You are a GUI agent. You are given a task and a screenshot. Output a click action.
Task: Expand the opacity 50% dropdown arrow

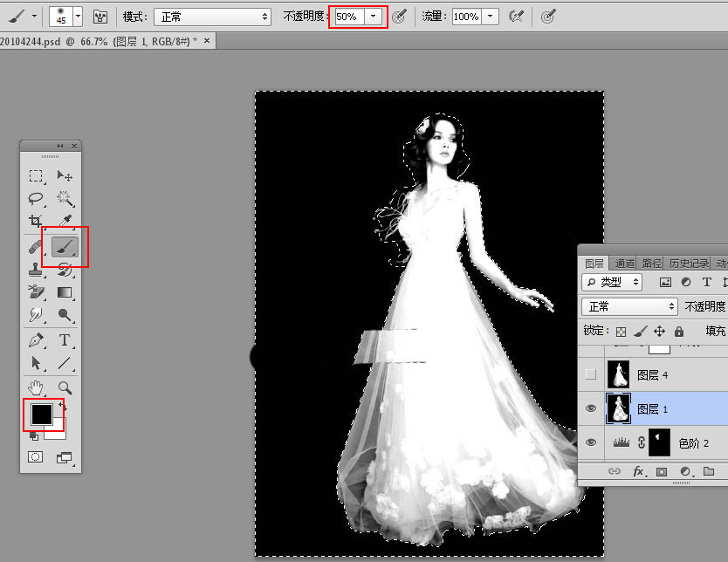tap(374, 17)
